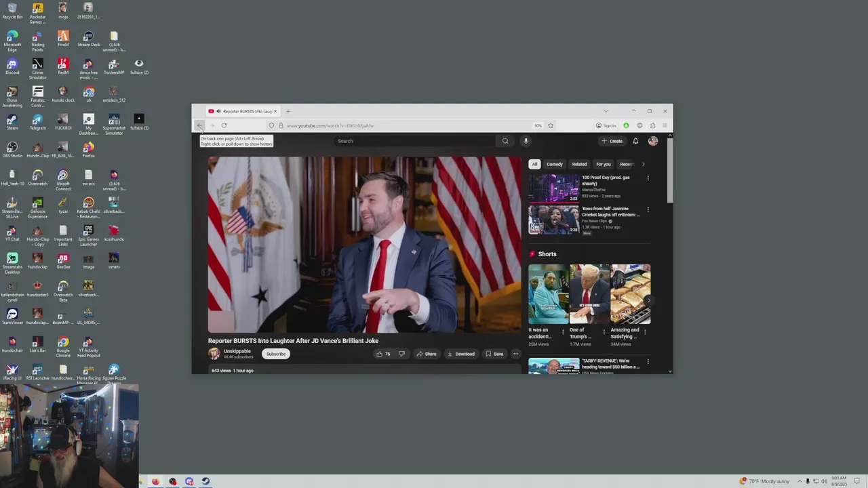Image resolution: width=868 pixels, height=488 pixels.
Task: Click the Steam icon in the taskbar
Action: coord(205,482)
